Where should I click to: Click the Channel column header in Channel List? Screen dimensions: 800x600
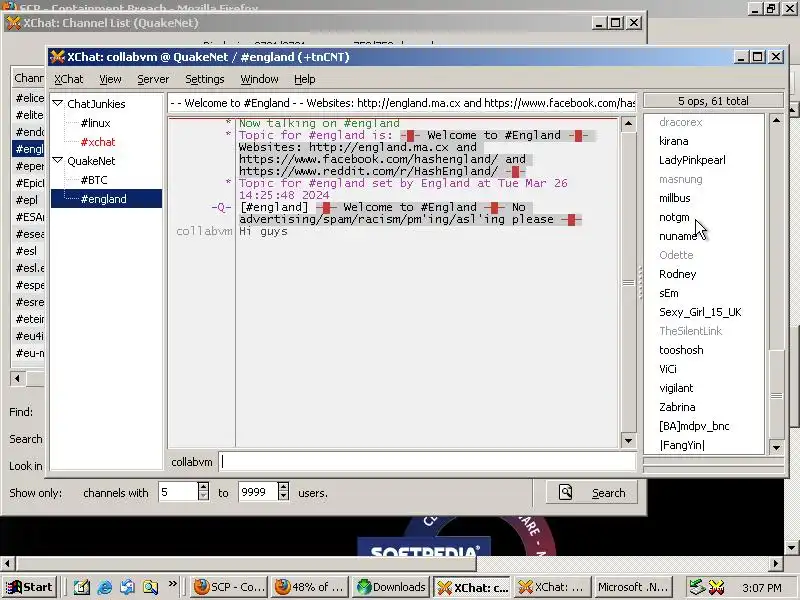29,78
